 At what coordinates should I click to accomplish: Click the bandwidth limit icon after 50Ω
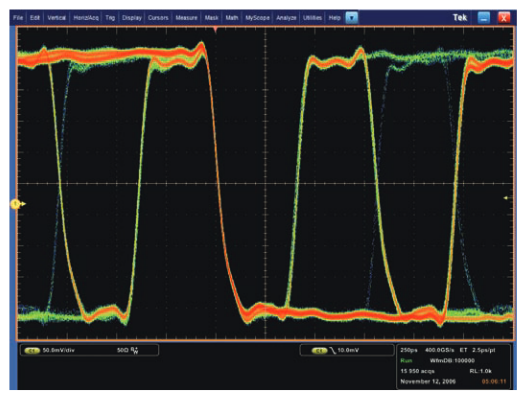coord(134,350)
